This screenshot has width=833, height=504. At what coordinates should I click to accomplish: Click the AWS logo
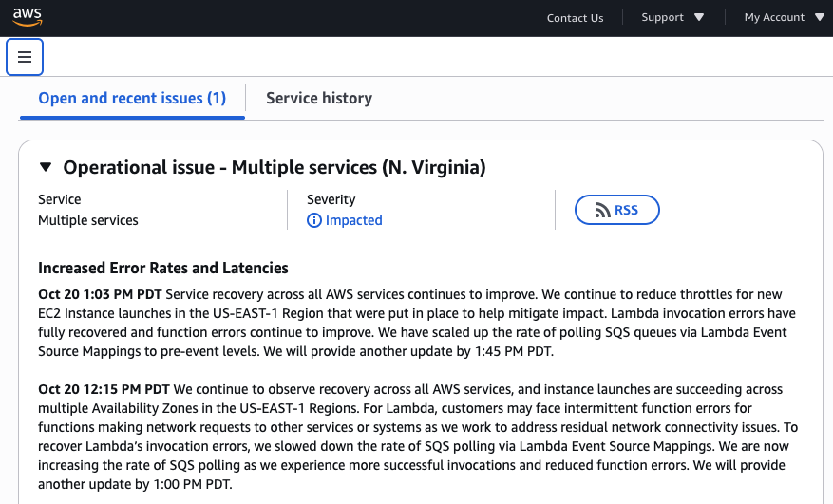28,17
